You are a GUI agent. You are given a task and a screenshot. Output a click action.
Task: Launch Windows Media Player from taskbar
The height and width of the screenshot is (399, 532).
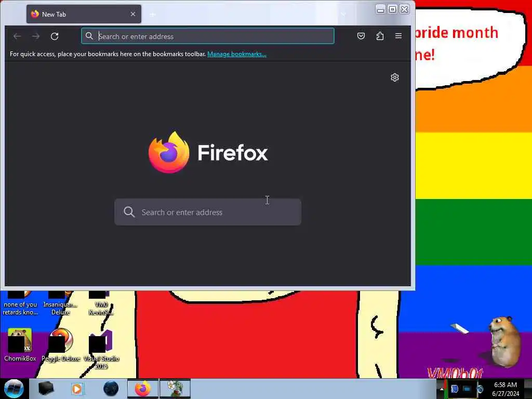(x=77, y=389)
